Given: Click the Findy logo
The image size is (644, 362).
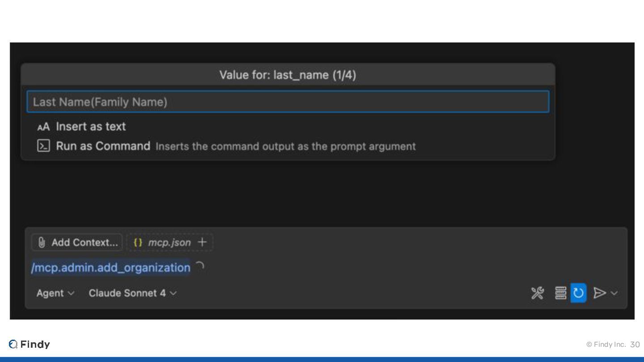Looking at the screenshot, I should 30,345.
